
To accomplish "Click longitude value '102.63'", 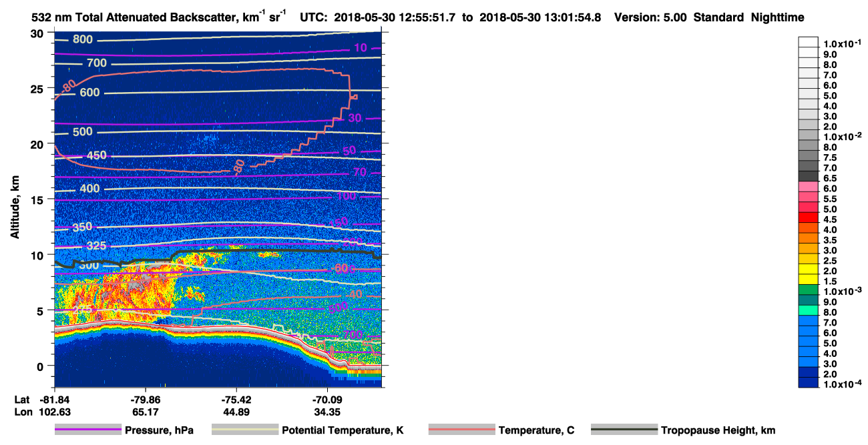I will click(x=55, y=412).
